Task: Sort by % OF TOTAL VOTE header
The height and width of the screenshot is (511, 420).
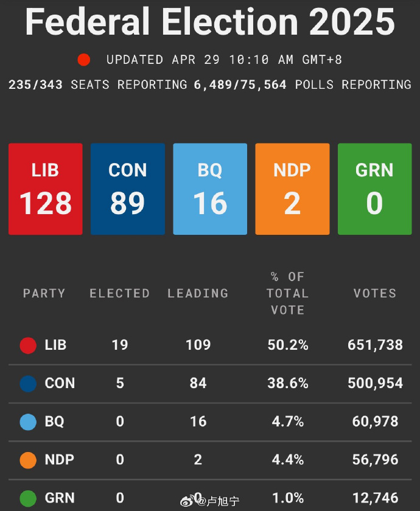Action: (288, 293)
